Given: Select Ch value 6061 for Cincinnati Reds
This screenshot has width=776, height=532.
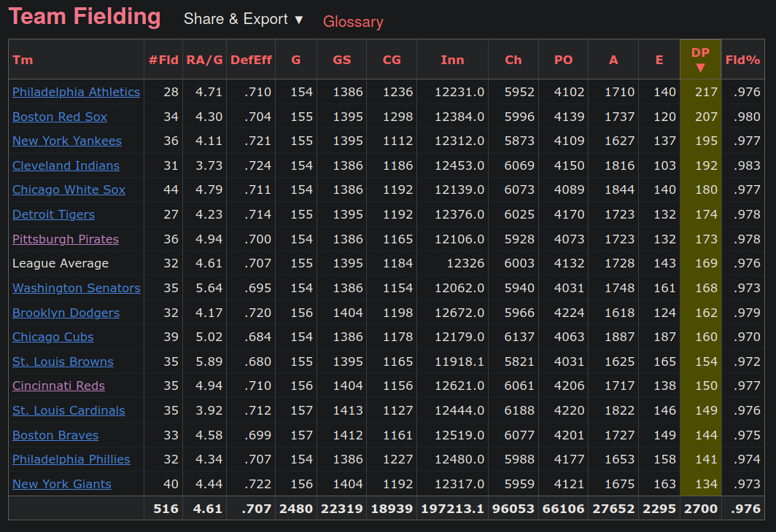Looking at the screenshot, I should [x=519, y=386].
